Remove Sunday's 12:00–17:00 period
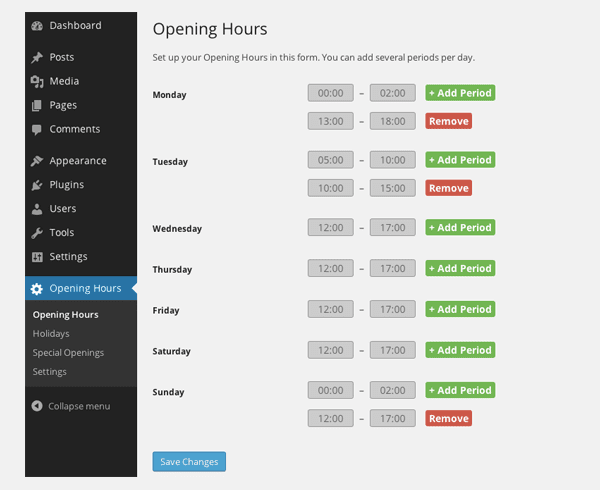This screenshot has height=490, width=600. pyautogui.click(x=448, y=419)
